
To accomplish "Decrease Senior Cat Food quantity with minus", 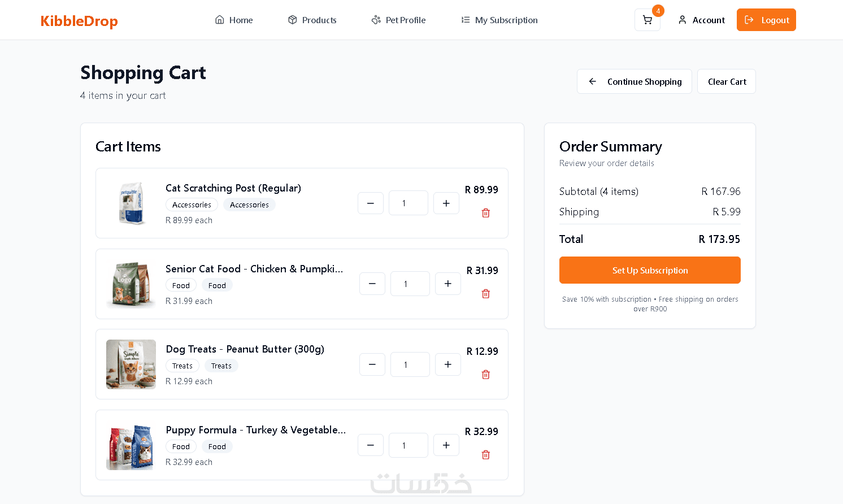I will [372, 284].
